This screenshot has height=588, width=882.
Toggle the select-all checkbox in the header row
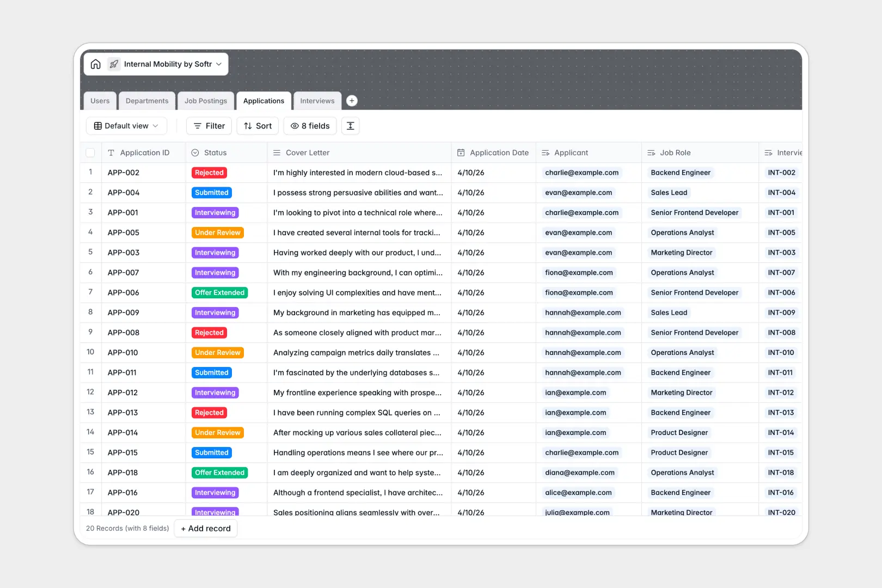coord(90,152)
